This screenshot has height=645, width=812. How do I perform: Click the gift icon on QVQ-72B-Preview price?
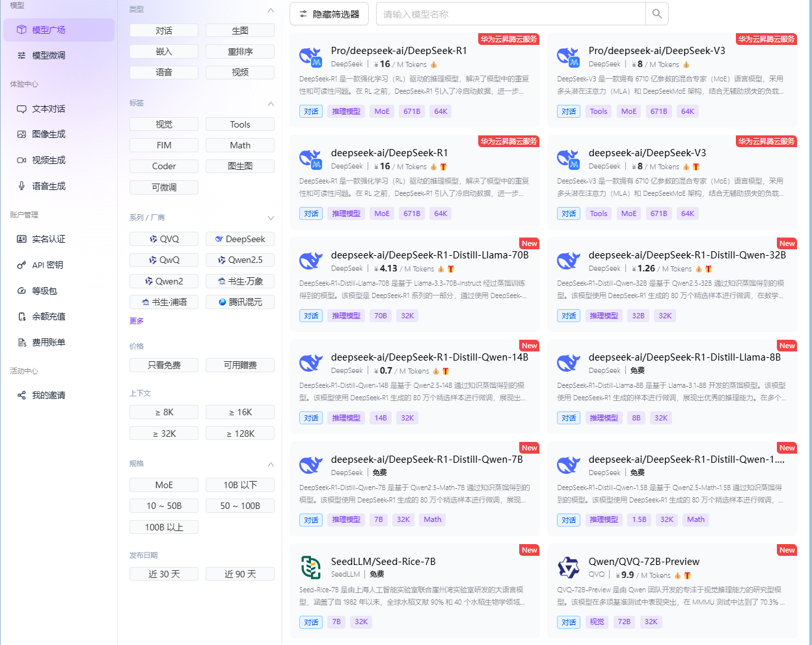(687, 575)
